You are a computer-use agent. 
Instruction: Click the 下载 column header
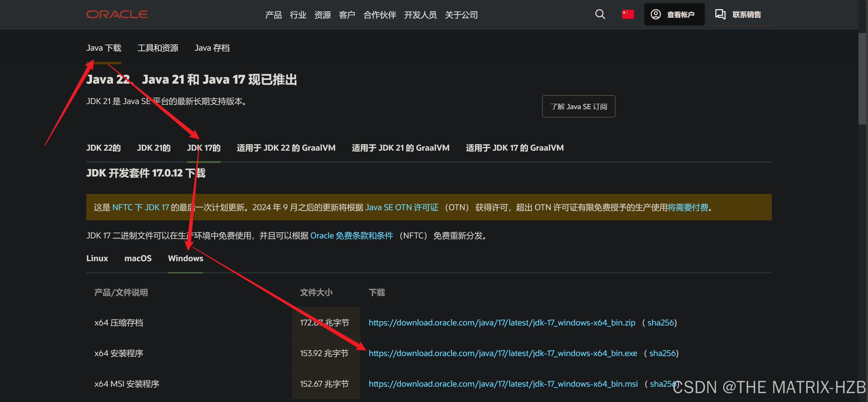pos(377,292)
